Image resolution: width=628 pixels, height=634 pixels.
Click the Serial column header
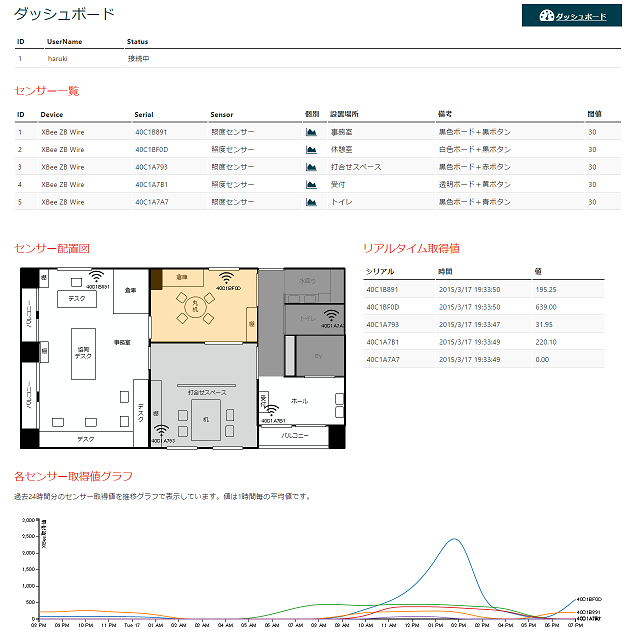(x=144, y=115)
